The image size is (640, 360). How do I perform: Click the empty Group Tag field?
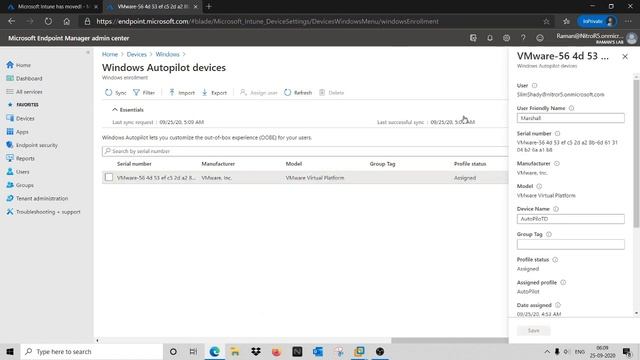(x=571, y=244)
